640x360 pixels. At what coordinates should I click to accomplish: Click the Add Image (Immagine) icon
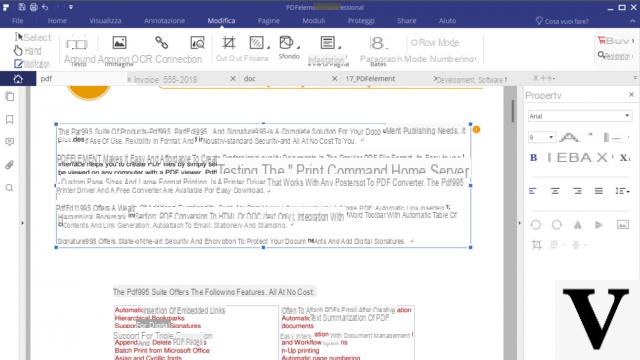pos(119,42)
